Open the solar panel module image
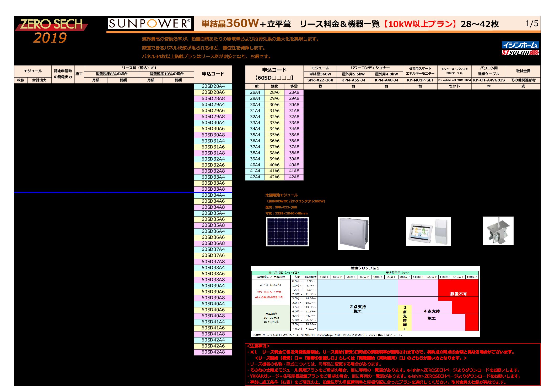This screenshot has width=555, height=392. coord(288,232)
